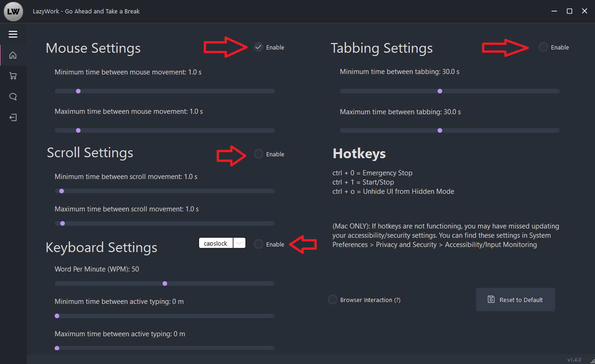Screen dimensions: 595x364
Task: Adjust minimum scroll movement time slider
Action: [x=165, y=191]
